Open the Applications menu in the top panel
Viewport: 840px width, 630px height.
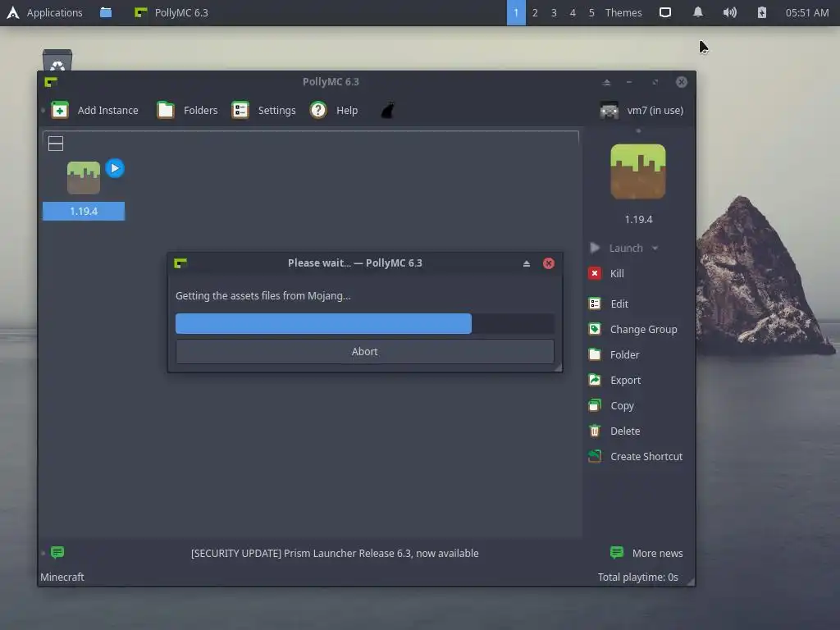[44, 12]
